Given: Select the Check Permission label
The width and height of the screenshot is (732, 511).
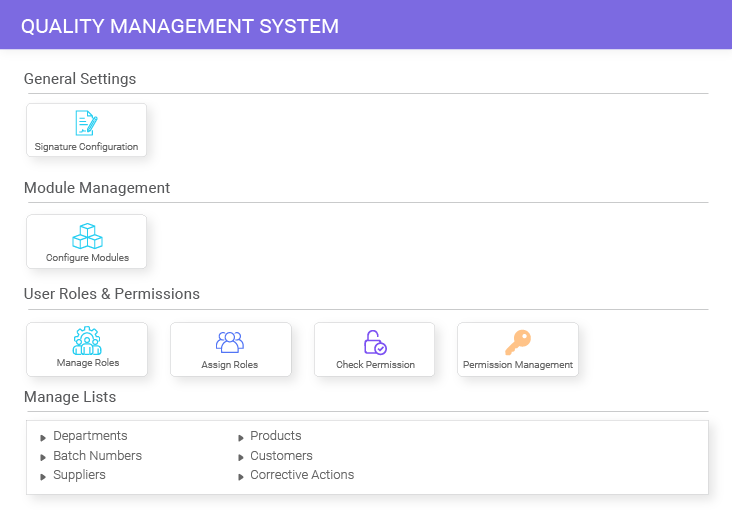Looking at the screenshot, I should click(375, 364).
